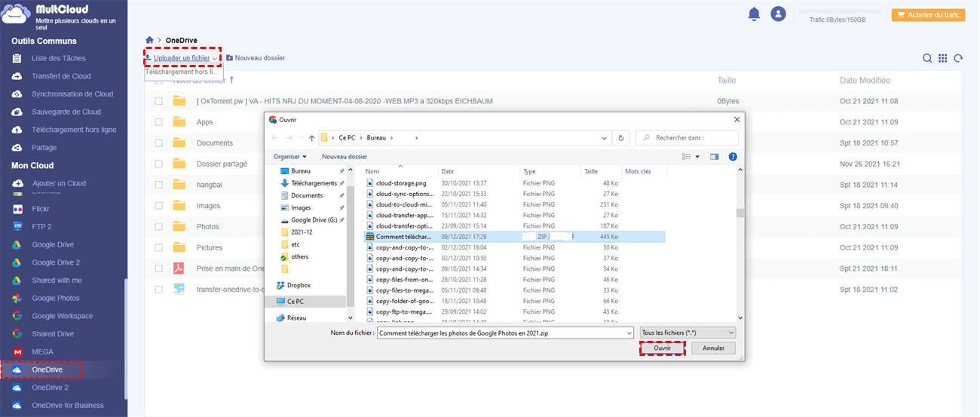Select Google Drive in sidebar
980x417 pixels.
tap(53, 244)
